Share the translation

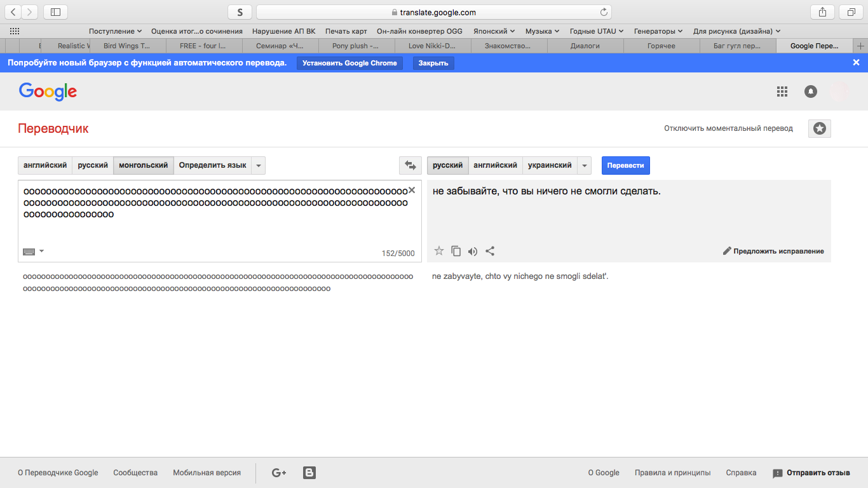(x=490, y=251)
